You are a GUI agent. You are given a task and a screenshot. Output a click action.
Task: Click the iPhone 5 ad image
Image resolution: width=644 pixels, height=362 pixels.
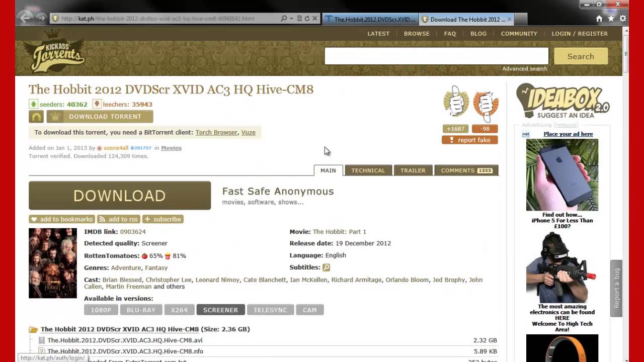pyautogui.click(x=562, y=175)
